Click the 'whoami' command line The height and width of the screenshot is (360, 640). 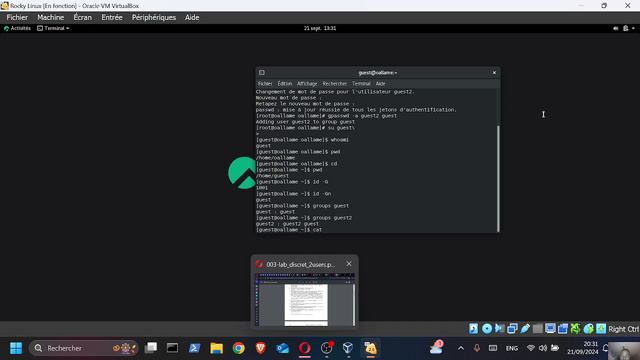click(302, 140)
